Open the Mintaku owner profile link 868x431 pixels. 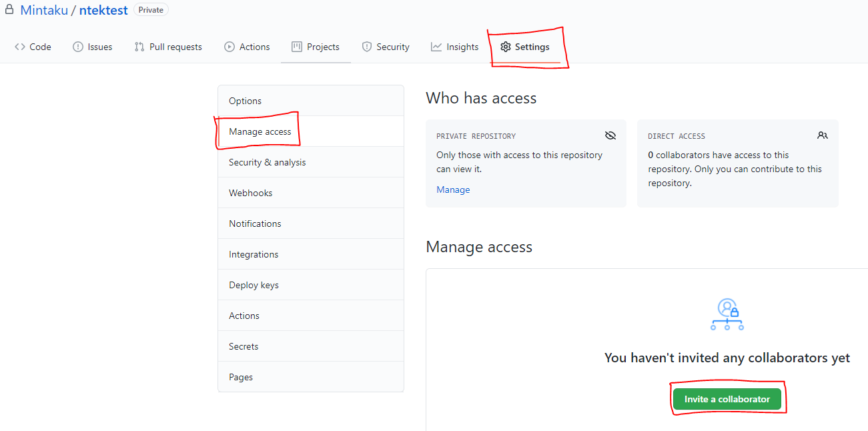click(44, 10)
